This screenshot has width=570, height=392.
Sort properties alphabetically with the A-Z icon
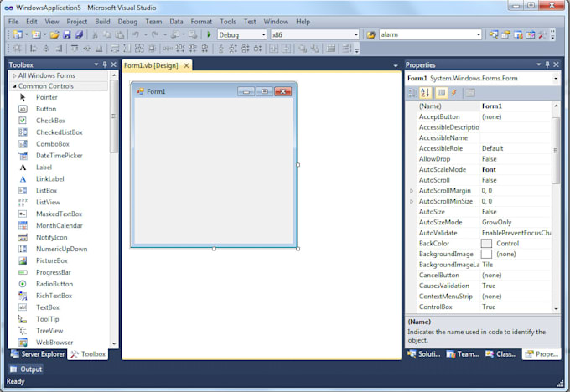pos(427,93)
